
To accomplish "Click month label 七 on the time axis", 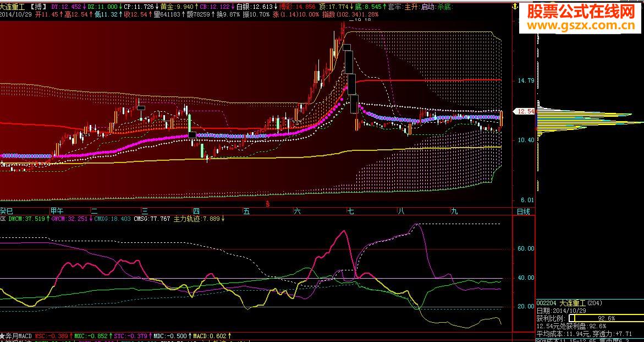I will tap(350, 211).
